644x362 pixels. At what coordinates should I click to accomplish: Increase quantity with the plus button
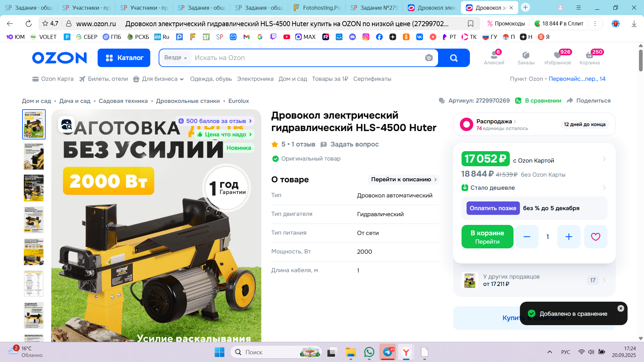569,237
